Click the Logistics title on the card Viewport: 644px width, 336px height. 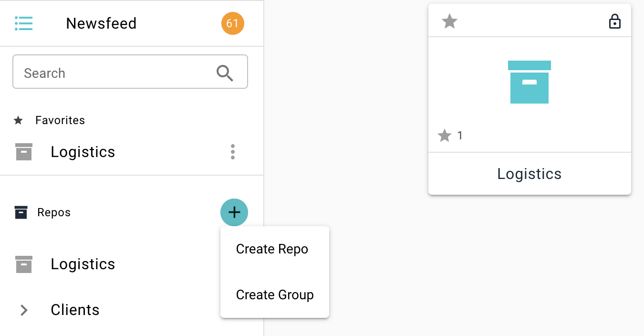pyautogui.click(x=529, y=174)
